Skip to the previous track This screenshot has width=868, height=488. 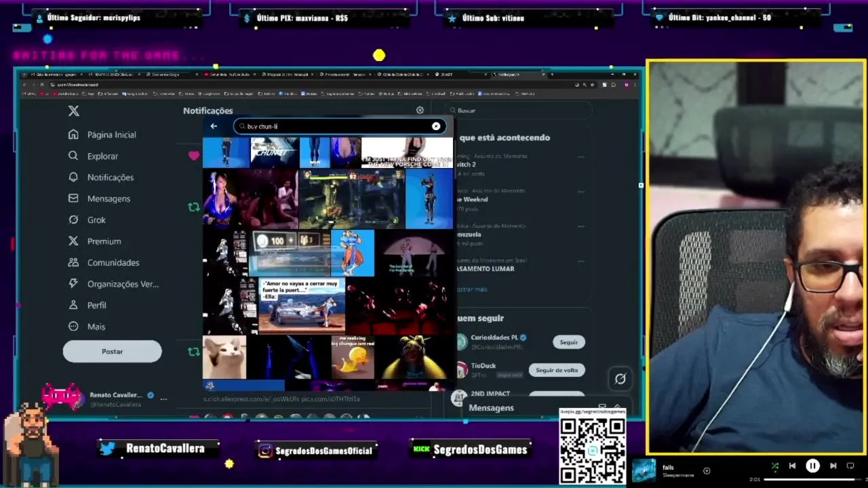[792, 466]
